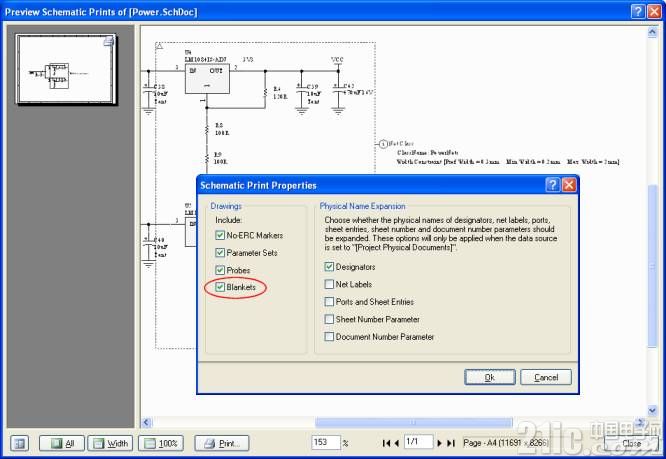The image size is (666, 459).
Task: Click the VCC power port symbol
Action: [x=337, y=63]
